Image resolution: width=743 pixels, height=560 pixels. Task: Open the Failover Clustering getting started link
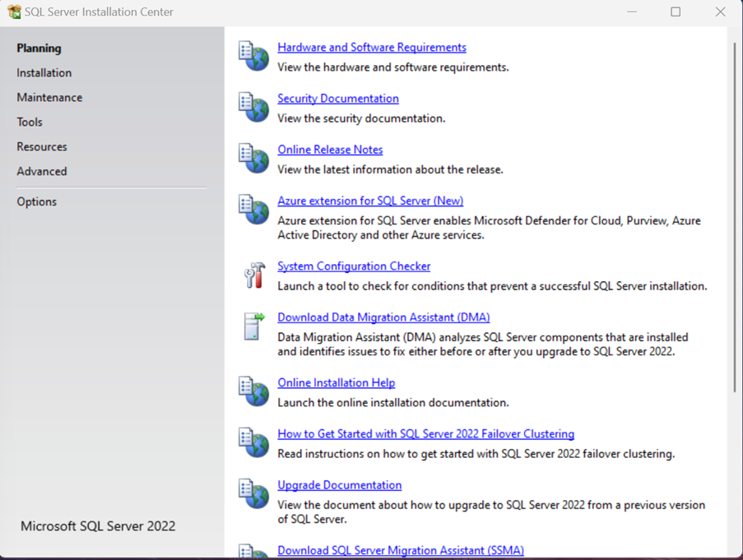(425, 434)
